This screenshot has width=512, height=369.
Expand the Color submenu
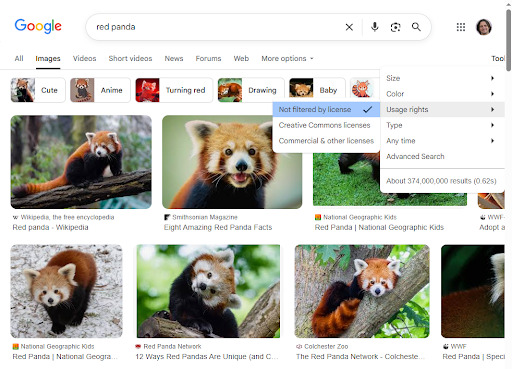[442, 94]
